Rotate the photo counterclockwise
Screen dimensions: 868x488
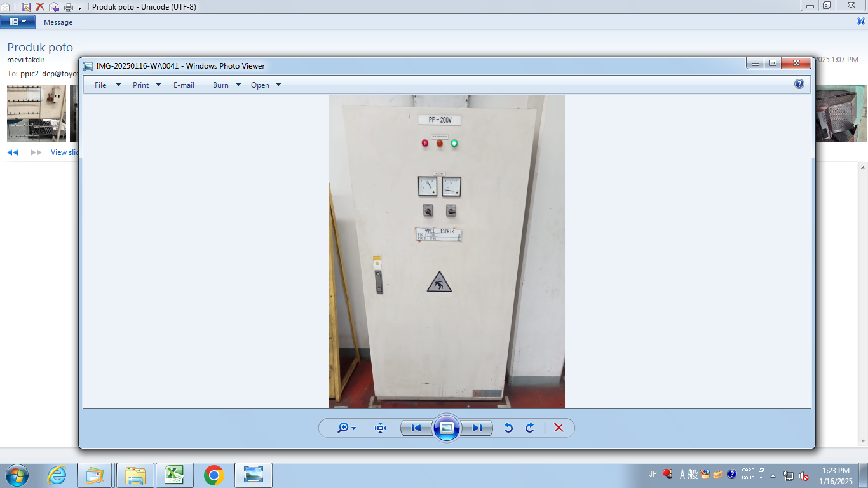coord(508,428)
